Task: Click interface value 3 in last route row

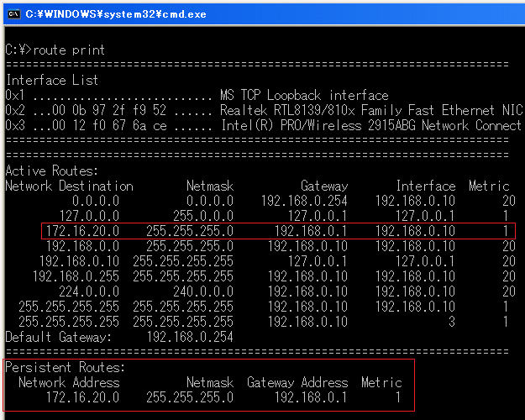Action: point(451,322)
